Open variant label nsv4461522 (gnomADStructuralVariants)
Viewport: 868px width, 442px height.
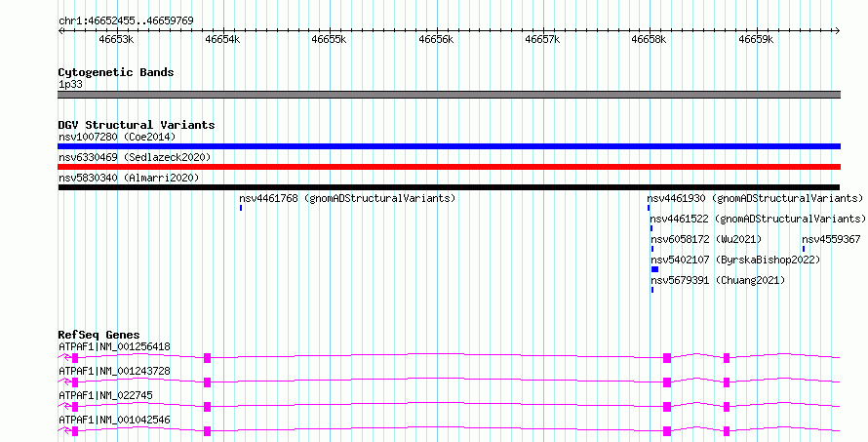tap(758, 219)
